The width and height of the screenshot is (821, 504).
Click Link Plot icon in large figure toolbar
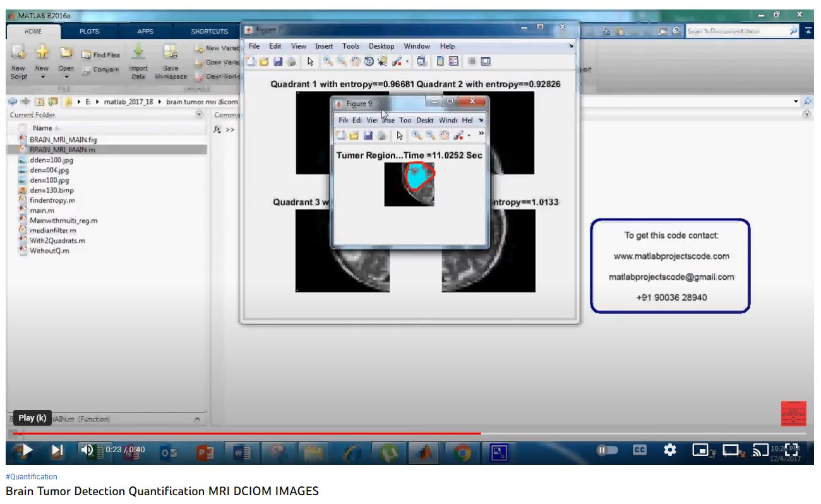point(421,61)
